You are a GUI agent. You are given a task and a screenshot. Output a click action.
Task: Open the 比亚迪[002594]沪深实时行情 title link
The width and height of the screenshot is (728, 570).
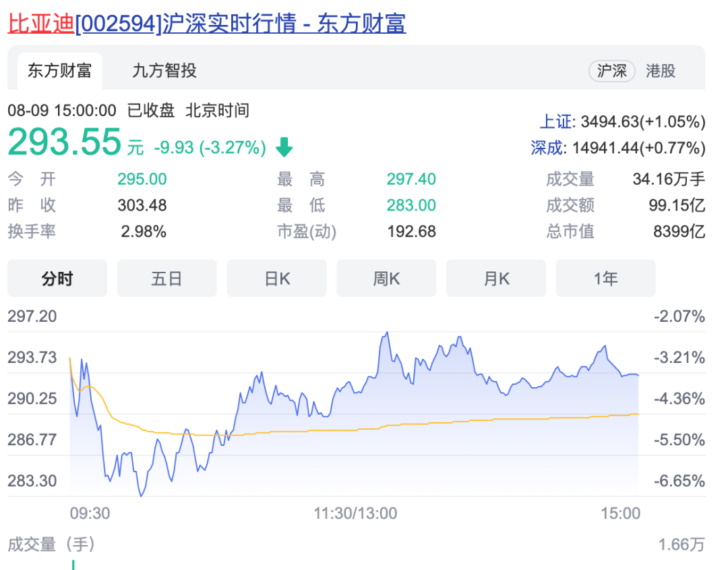(x=207, y=23)
